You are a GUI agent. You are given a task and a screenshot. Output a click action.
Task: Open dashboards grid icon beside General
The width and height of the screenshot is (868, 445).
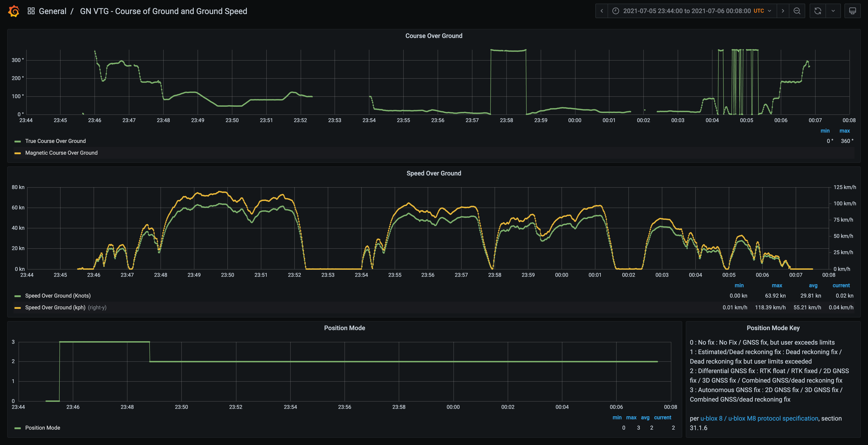[x=31, y=11]
